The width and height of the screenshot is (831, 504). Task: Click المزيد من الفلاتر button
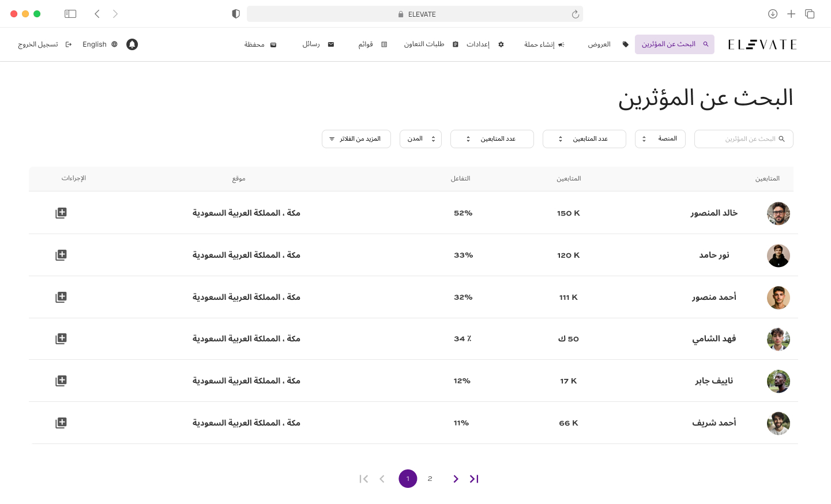coord(356,139)
